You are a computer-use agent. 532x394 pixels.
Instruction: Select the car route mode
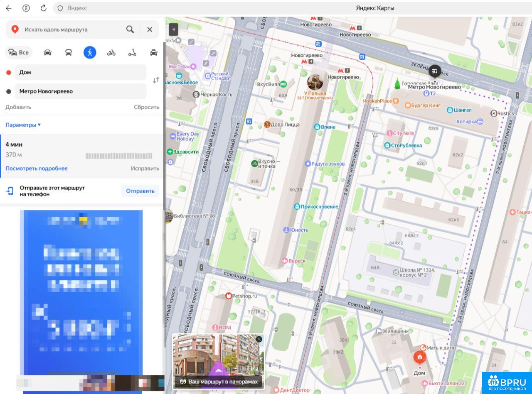click(x=47, y=52)
